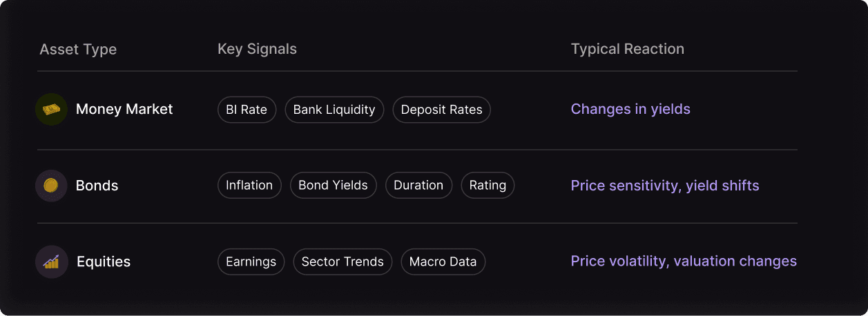Image resolution: width=868 pixels, height=316 pixels.
Task: Click the Duration tag
Action: [x=418, y=186]
